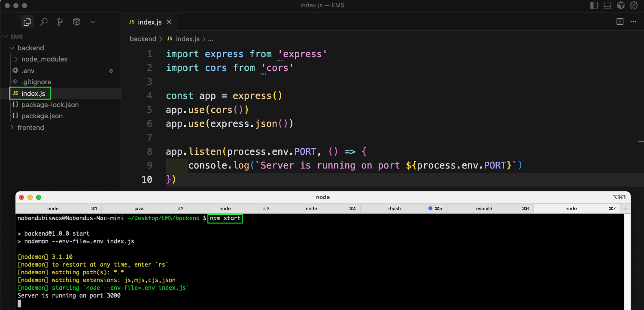Open package.json in the file tree
The height and width of the screenshot is (310, 644).
pyautogui.click(x=42, y=116)
